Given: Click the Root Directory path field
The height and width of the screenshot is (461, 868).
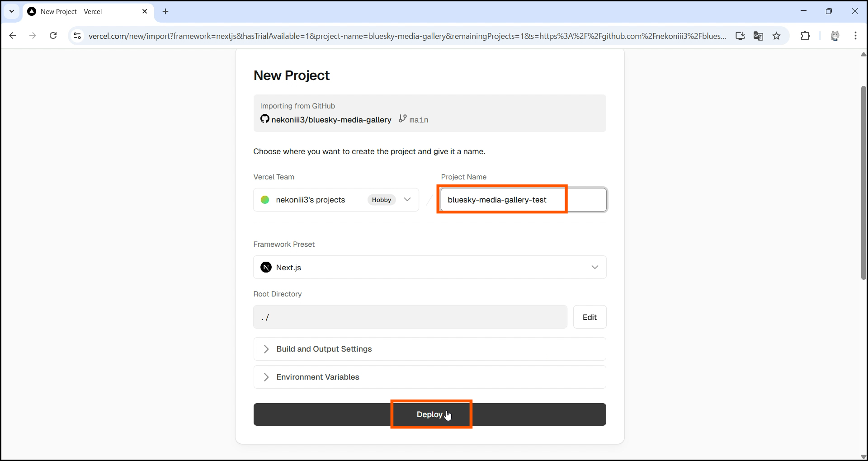Looking at the screenshot, I should click(410, 317).
